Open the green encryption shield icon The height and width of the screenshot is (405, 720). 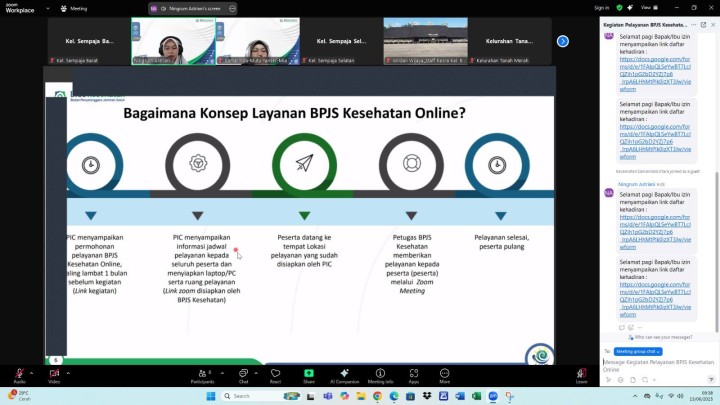point(619,8)
